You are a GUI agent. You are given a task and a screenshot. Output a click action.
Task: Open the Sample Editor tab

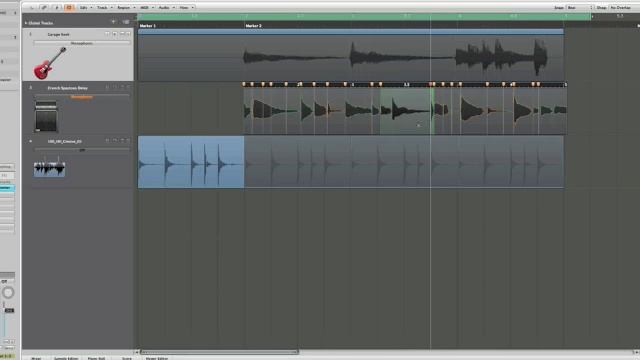tap(65, 358)
